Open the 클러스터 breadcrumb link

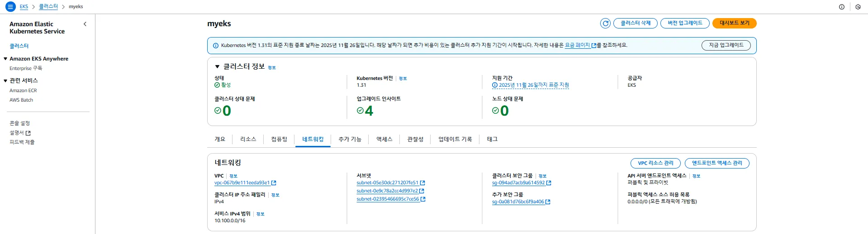(48, 7)
